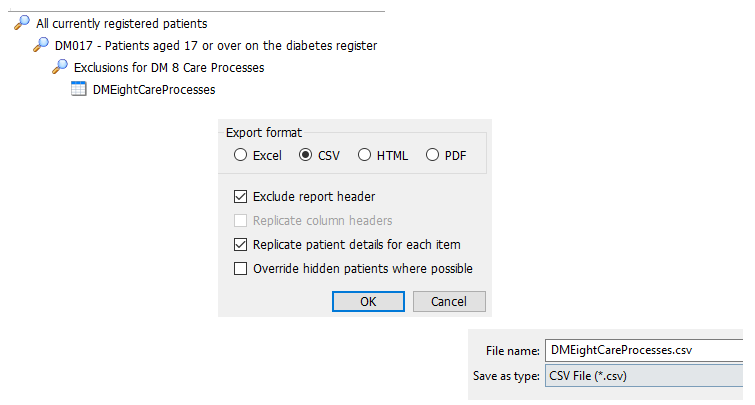This screenshot has width=755, height=405.
Task: Click the File name input field
Action: point(645,350)
